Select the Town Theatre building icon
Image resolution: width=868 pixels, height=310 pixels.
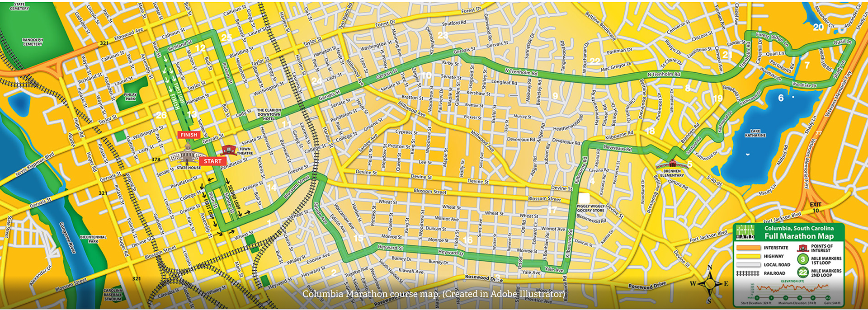click(x=229, y=150)
